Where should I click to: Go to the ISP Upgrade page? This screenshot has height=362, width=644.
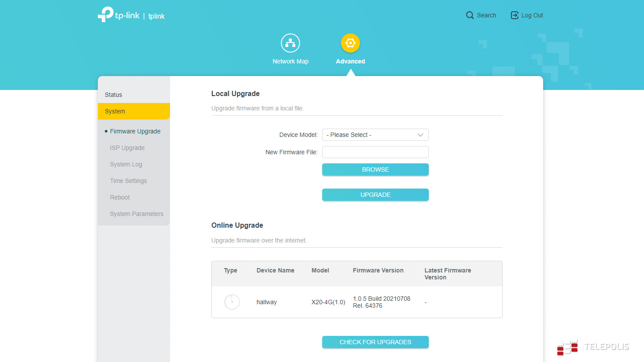[127, 148]
